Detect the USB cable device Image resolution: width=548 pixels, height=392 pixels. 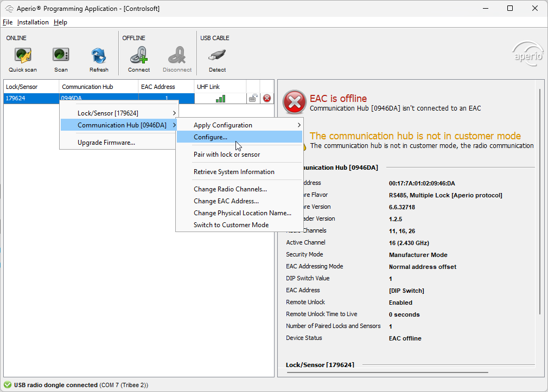[218, 60]
